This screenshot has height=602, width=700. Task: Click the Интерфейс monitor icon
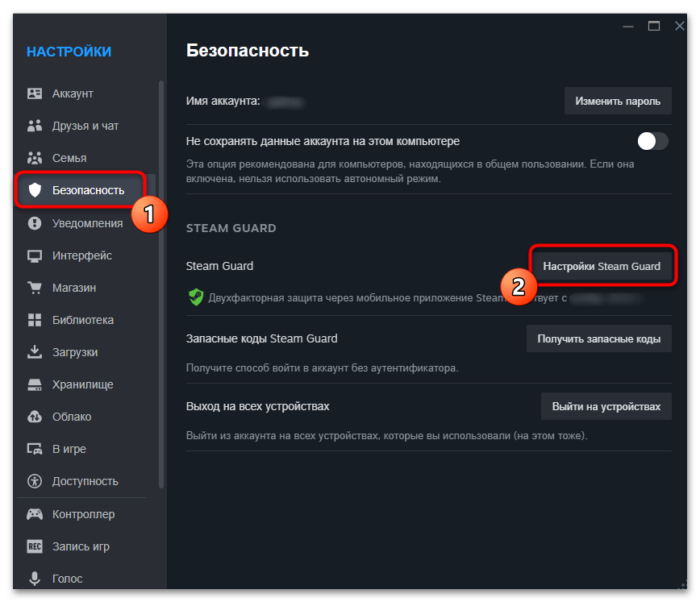pos(35,255)
